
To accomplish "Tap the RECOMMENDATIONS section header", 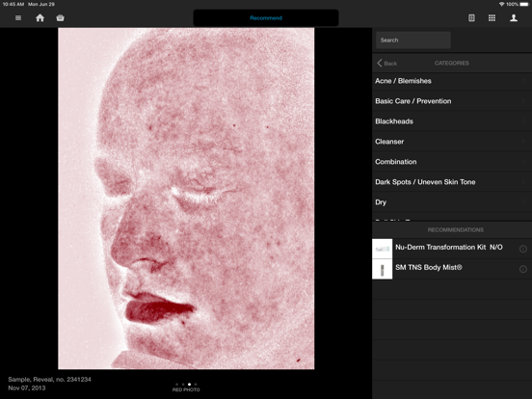I will click(455, 230).
